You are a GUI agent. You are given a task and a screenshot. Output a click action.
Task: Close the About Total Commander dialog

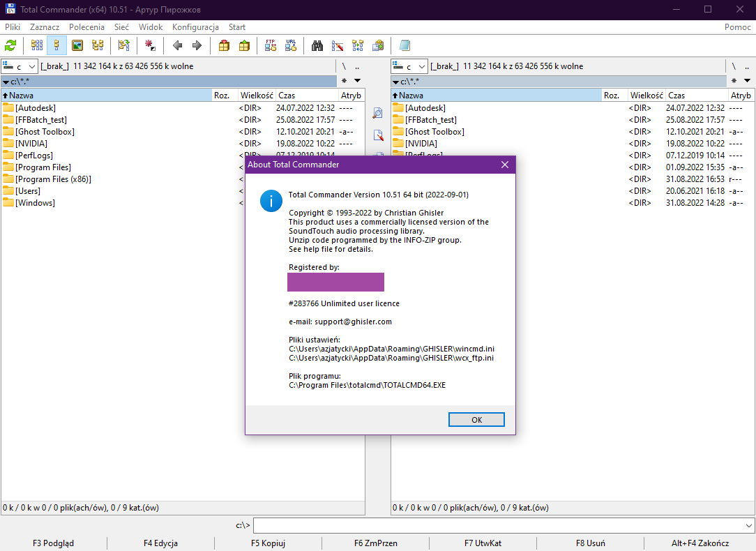(x=505, y=165)
